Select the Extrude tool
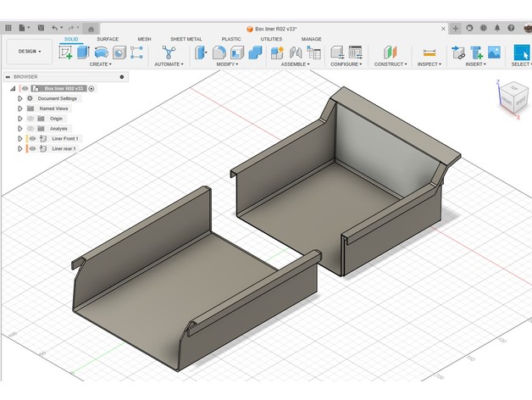The image size is (532, 400). [x=83, y=53]
